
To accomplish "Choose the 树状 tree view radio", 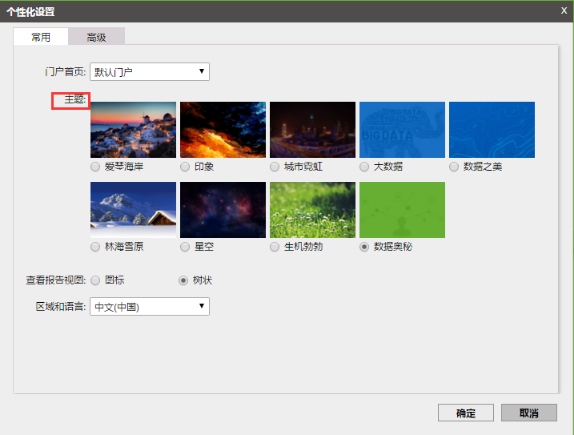I will coord(183,280).
